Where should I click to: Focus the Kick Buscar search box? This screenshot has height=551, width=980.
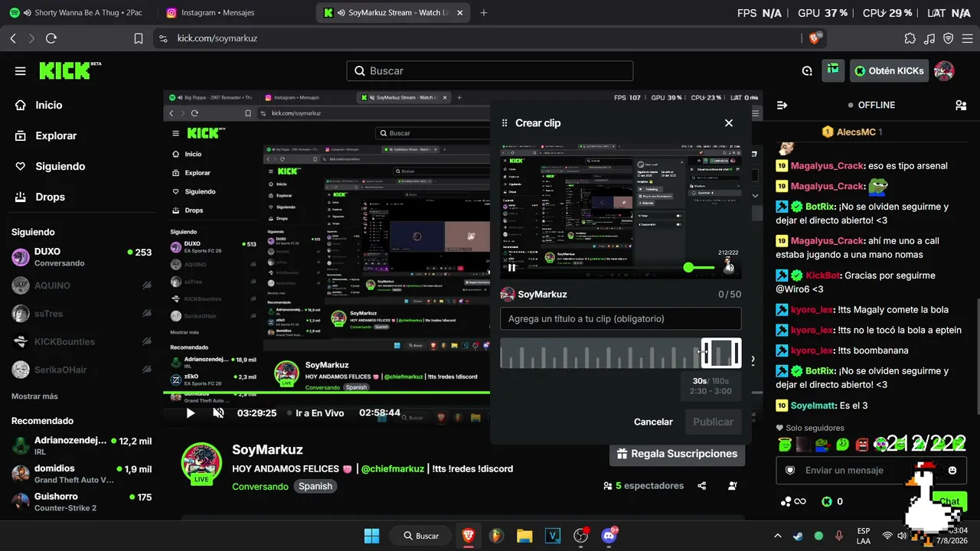coord(490,70)
